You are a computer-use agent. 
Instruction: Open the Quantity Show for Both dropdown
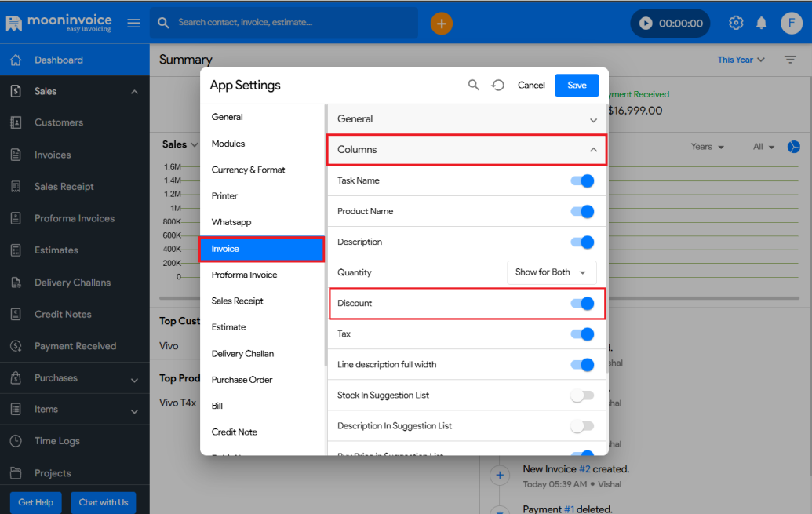(552, 272)
